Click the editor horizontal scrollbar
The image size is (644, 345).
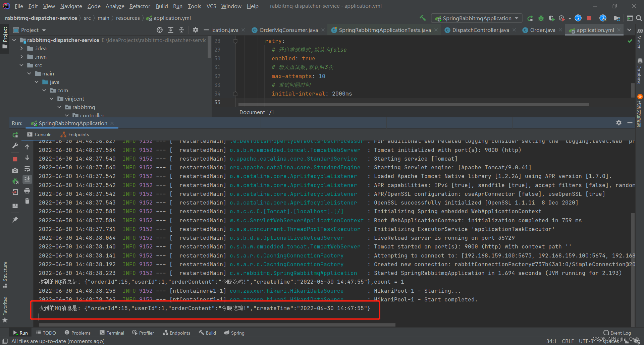pyautogui.click(x=414, y=105)
